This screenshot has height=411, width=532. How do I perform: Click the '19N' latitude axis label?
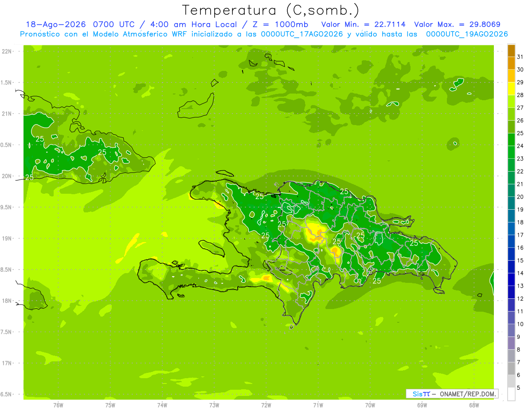[7, 239]
